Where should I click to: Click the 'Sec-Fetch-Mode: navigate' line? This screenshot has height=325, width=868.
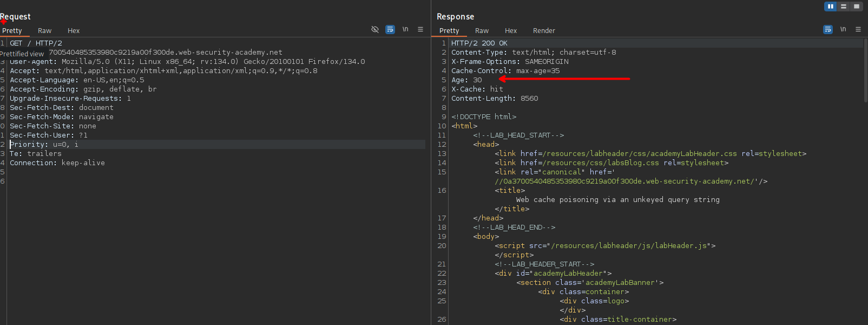coord(62,116)
